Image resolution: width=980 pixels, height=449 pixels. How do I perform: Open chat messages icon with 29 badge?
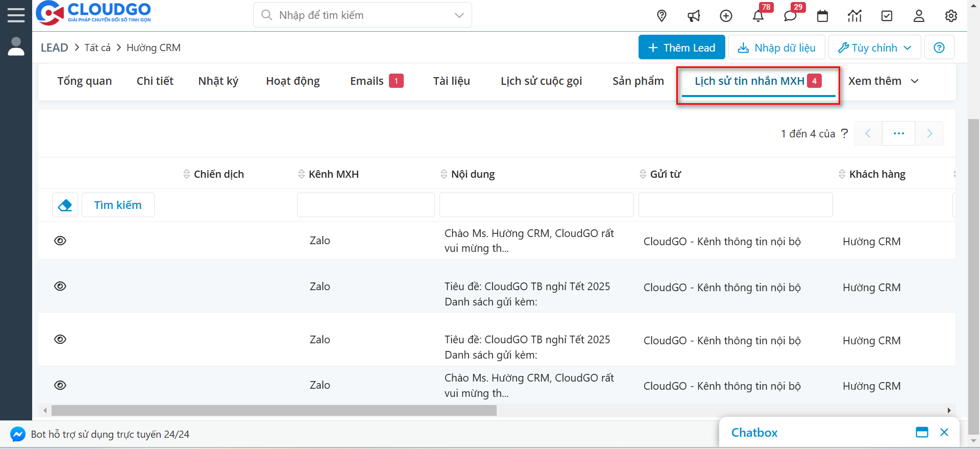pos(790,16)
